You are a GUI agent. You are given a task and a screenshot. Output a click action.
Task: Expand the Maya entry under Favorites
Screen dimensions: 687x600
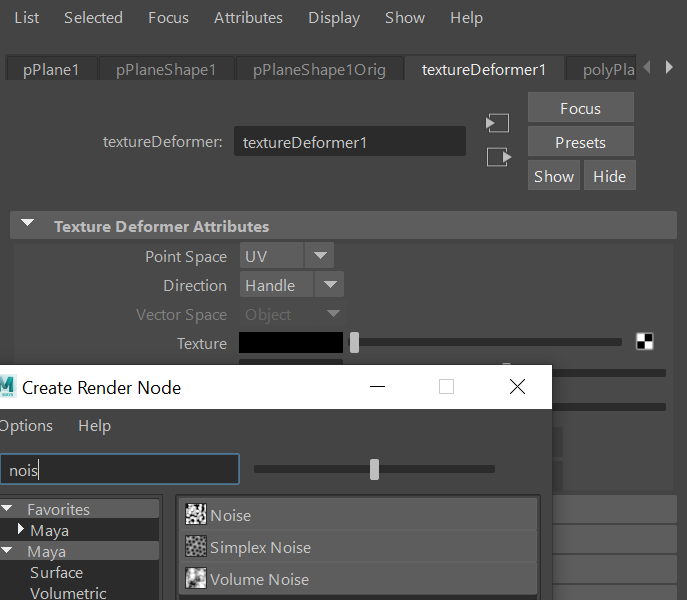(22, 530)
